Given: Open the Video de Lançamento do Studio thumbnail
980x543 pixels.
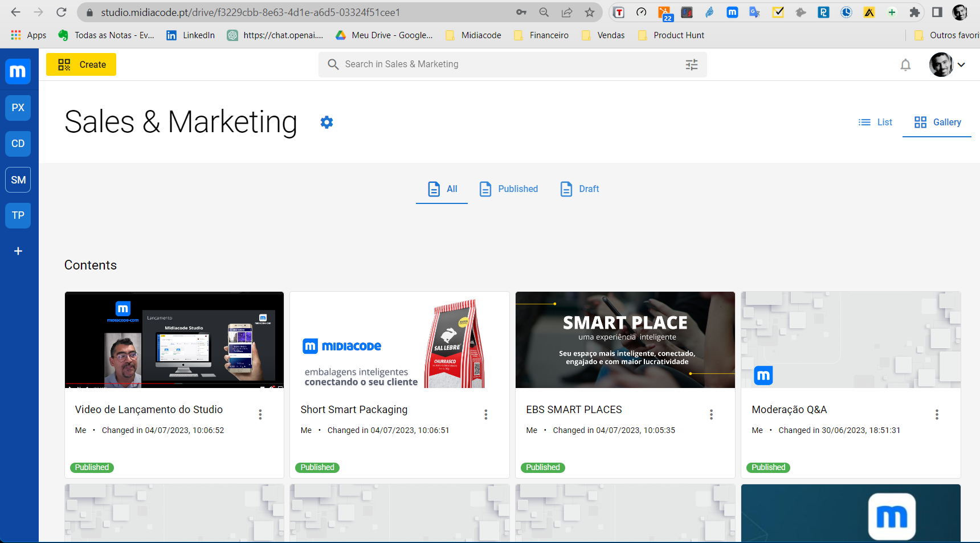Looking at the screenshot, I should pos(174,340).
